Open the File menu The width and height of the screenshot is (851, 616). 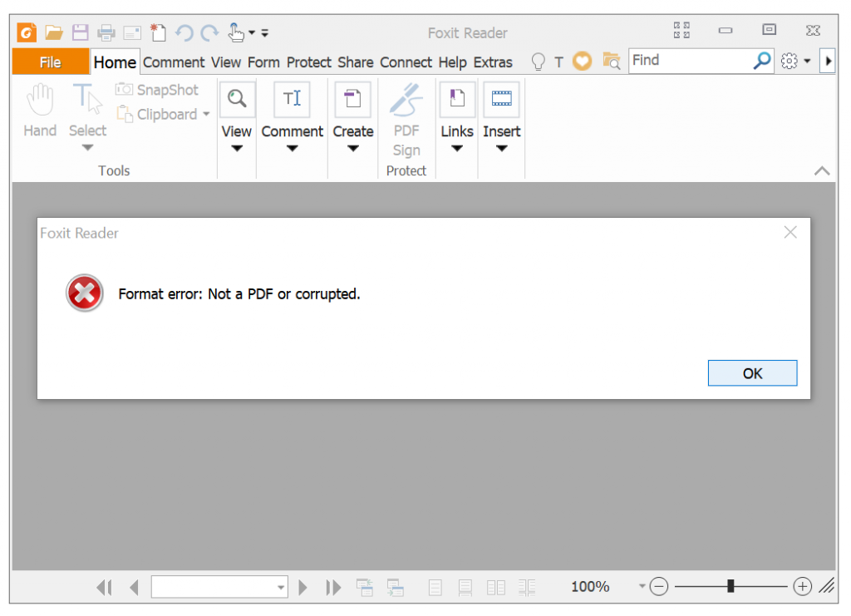coord(51,62)
